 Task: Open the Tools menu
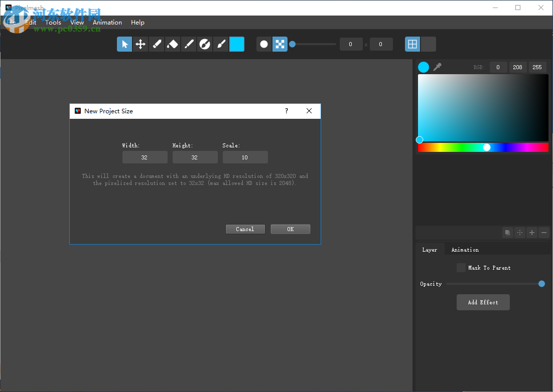53,23
